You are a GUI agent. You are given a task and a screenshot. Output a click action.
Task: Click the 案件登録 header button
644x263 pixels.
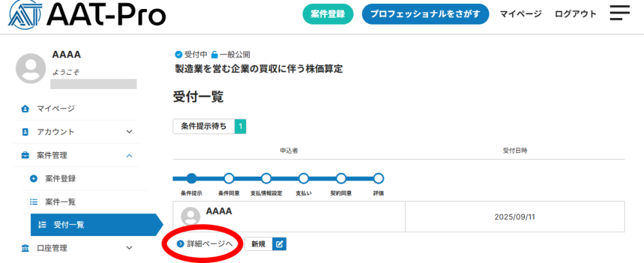pos(328,14)
